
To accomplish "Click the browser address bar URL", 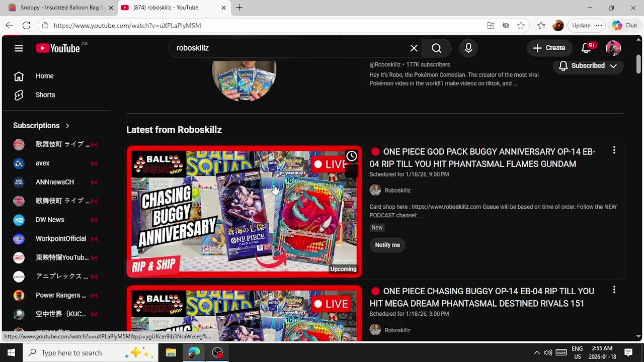I will (127, 25).
